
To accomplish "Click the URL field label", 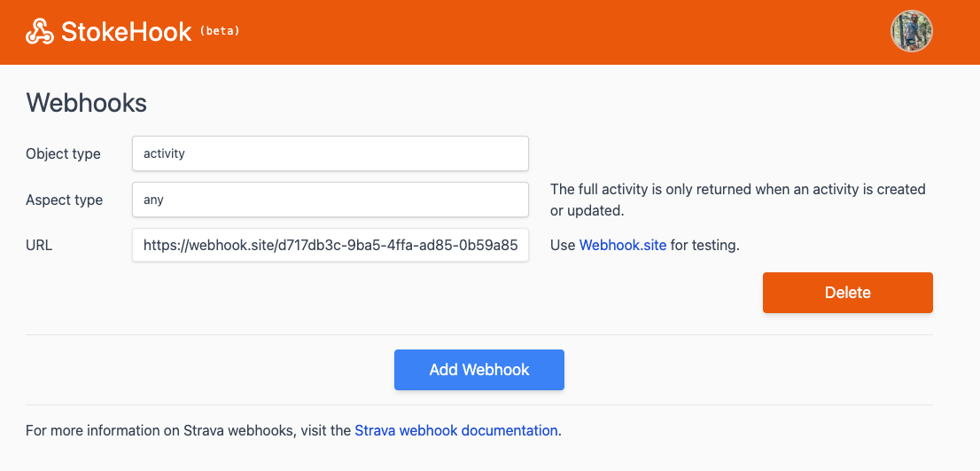I will tap(39, 245).
